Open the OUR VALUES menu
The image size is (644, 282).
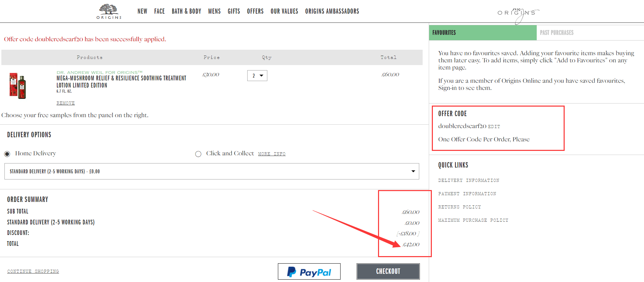[x=284, y=11]
